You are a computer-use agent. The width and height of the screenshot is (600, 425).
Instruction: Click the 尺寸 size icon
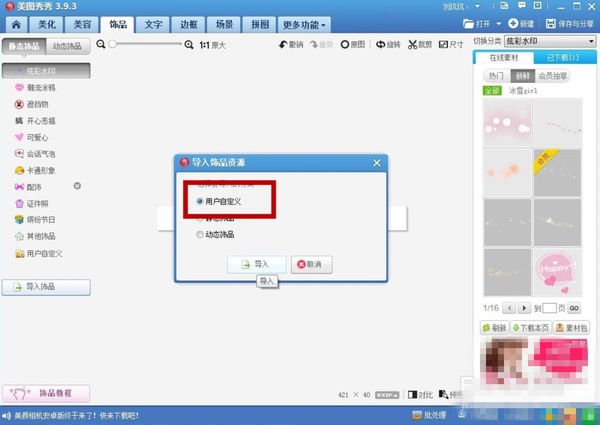point(443,45)
